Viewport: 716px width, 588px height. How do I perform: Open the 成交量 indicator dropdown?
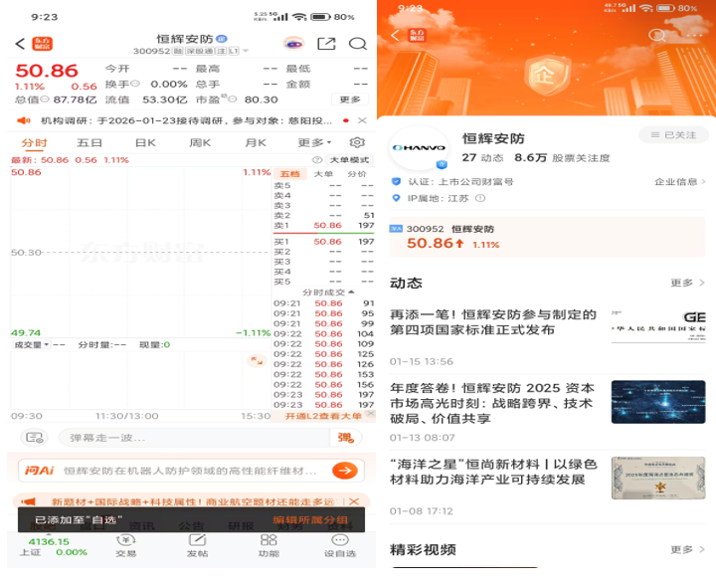point(32,344)
